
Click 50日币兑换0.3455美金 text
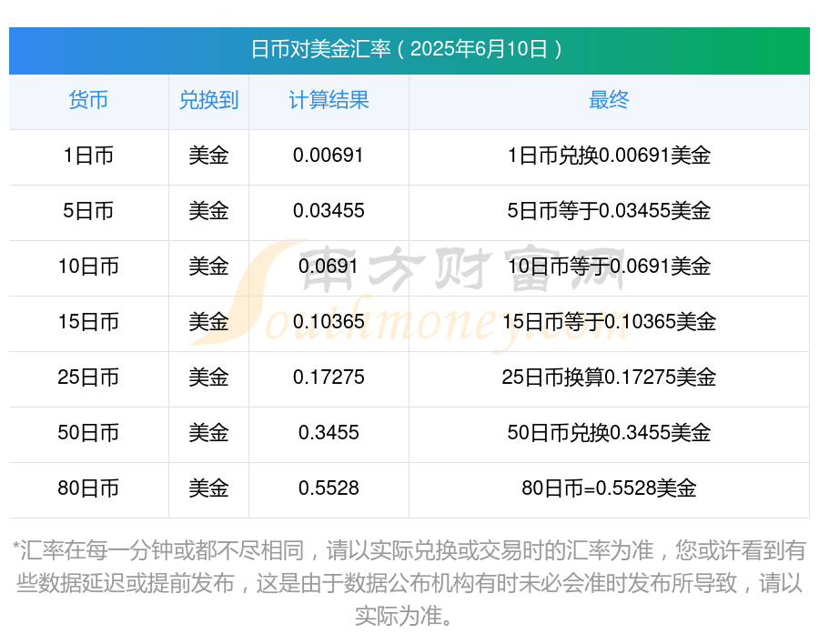609,432
